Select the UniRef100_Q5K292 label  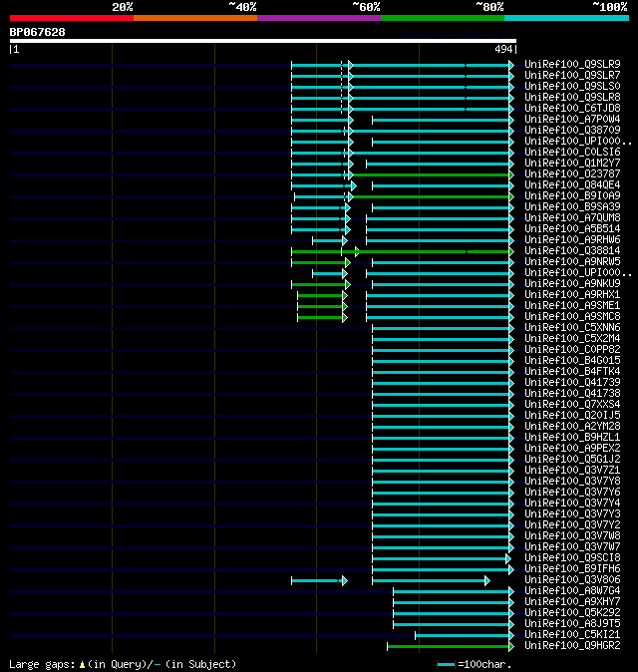click(572, 613)
